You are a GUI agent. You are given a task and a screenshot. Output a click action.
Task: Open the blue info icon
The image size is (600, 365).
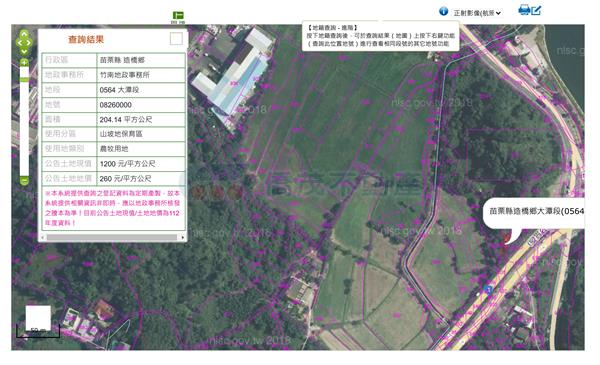point(443,11)
